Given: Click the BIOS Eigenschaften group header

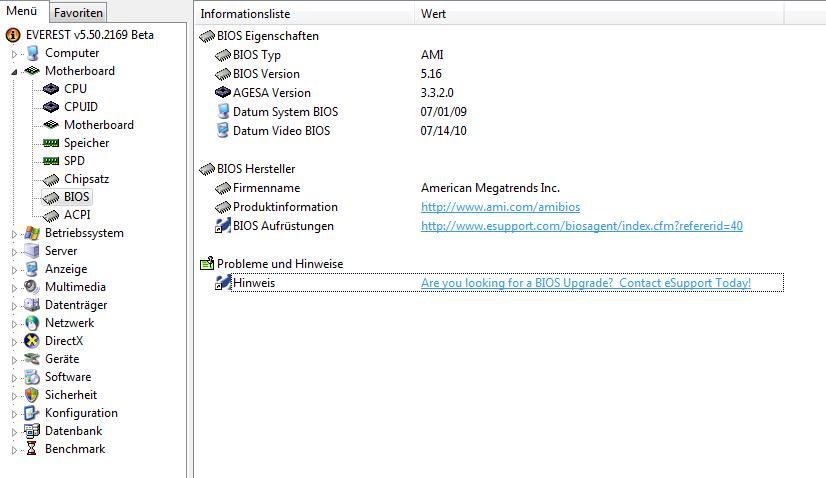Looking at the screenshot, I should [268, 36].
